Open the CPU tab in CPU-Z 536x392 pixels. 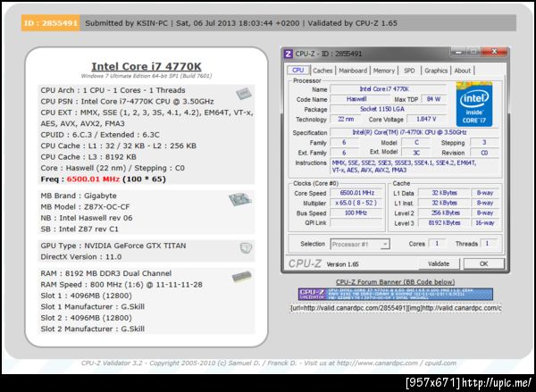(x=297, y=70)
